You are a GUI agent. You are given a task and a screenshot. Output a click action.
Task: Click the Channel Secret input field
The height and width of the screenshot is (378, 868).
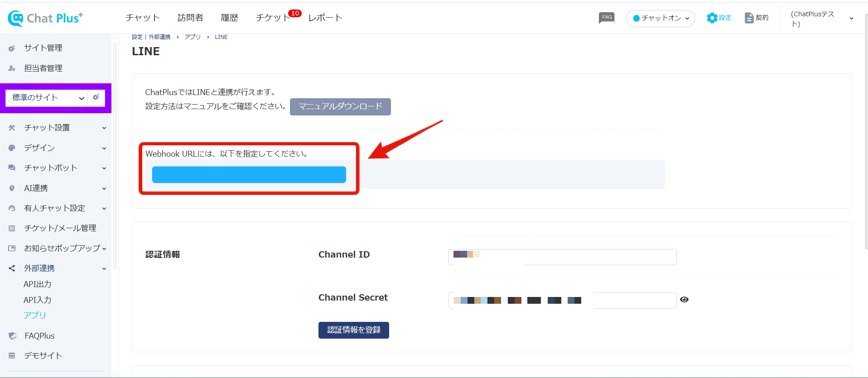pos(562,300)
